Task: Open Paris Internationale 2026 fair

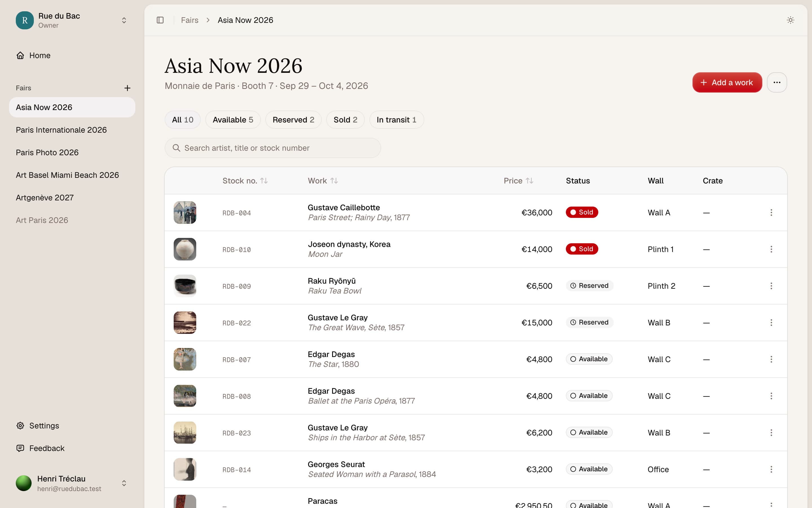Action: (72, 130)
